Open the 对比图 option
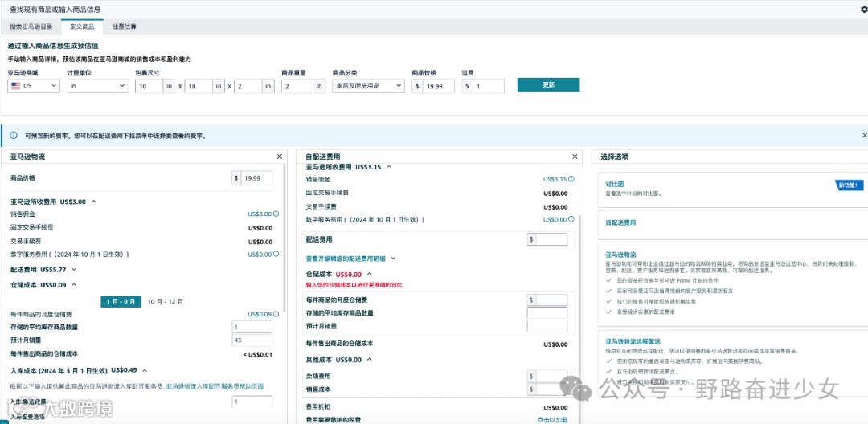The image size is (868, 424). 615,184
